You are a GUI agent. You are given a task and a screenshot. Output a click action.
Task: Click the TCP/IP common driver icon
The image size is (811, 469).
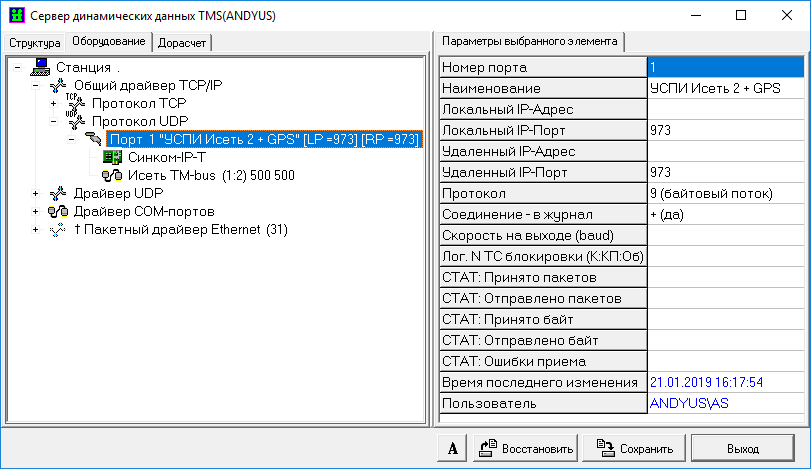click(x=59, y=85)
